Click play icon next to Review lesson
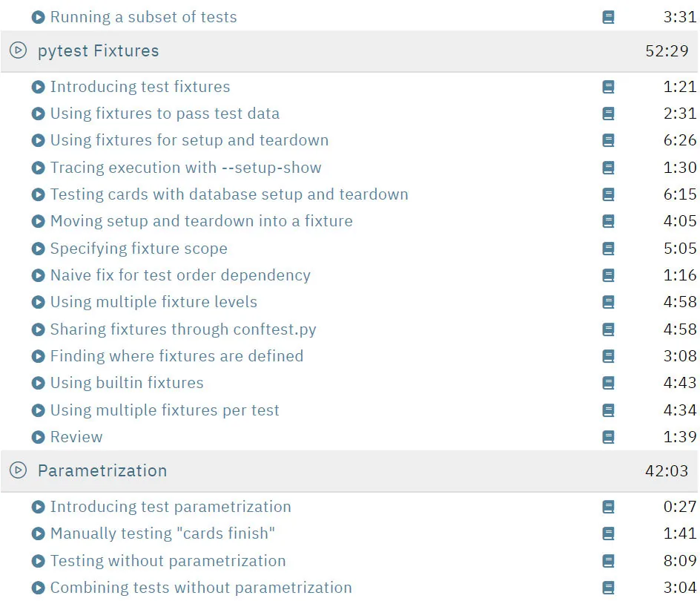 (x=39, y=437)
